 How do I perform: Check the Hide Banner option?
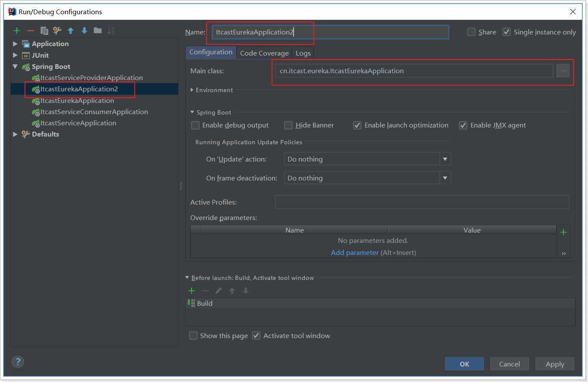click(288, 125)
